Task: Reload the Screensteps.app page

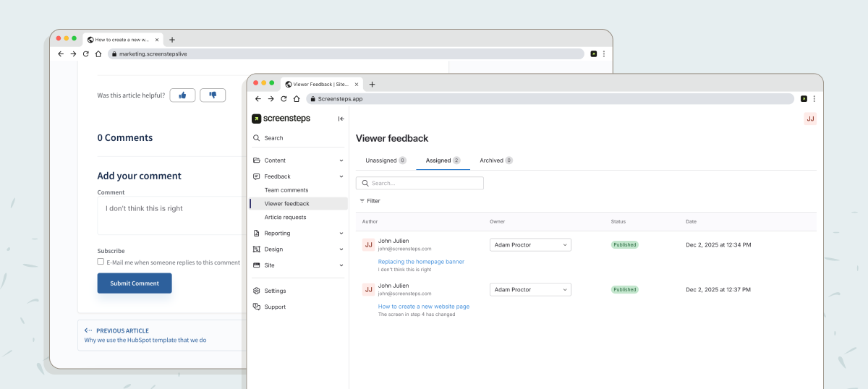Action: pyautogui.click(x=284, y=99)
